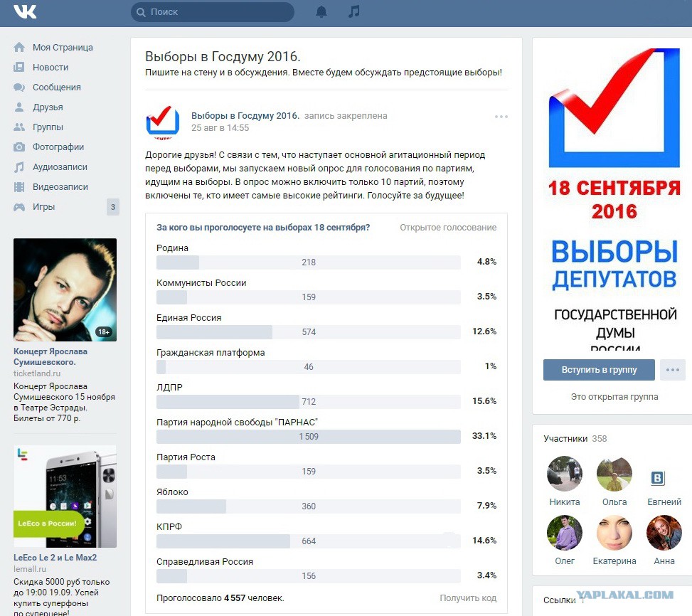Viewport: 692px width, 616px height.
Task: Open the large group cover image
Action: pyautogui.click(x=614, y=198)
